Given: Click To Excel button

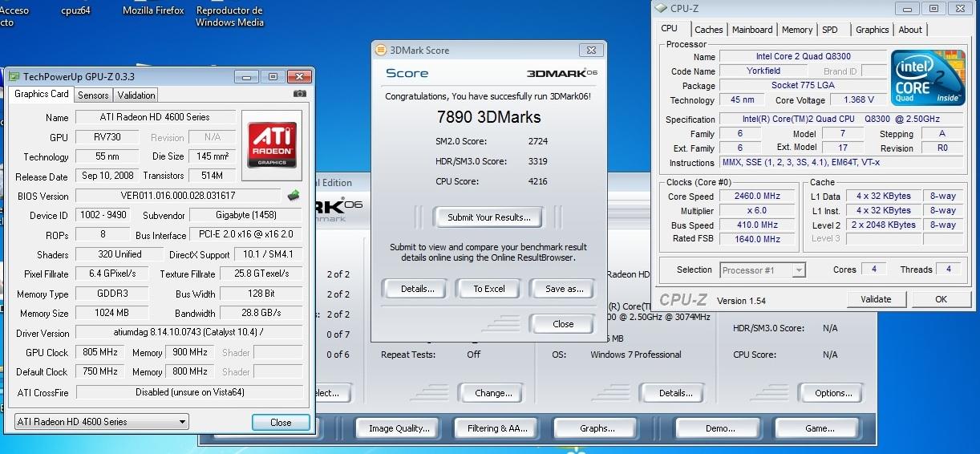Looking at the screenshot, I should pos(488,289).
